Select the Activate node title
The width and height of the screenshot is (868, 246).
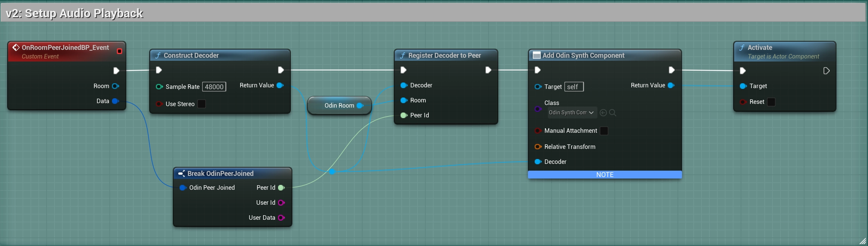[760, 48]
